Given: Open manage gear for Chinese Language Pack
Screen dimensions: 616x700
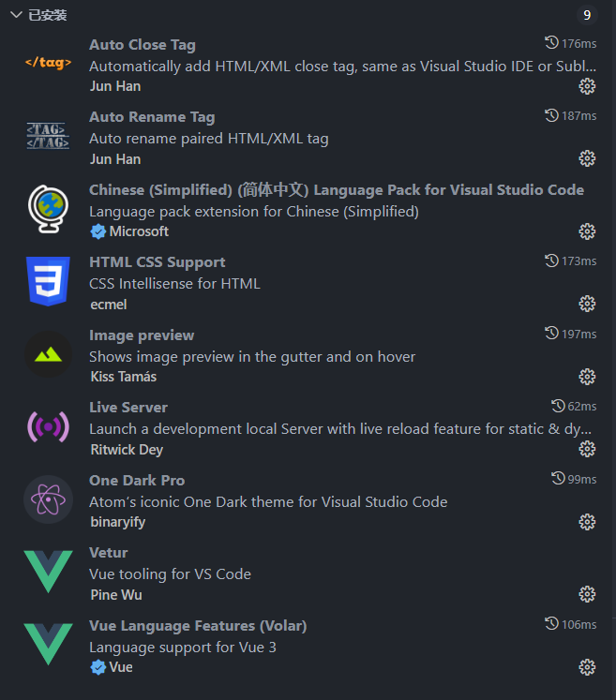Looking at the screenshot, I should [587, 231].
